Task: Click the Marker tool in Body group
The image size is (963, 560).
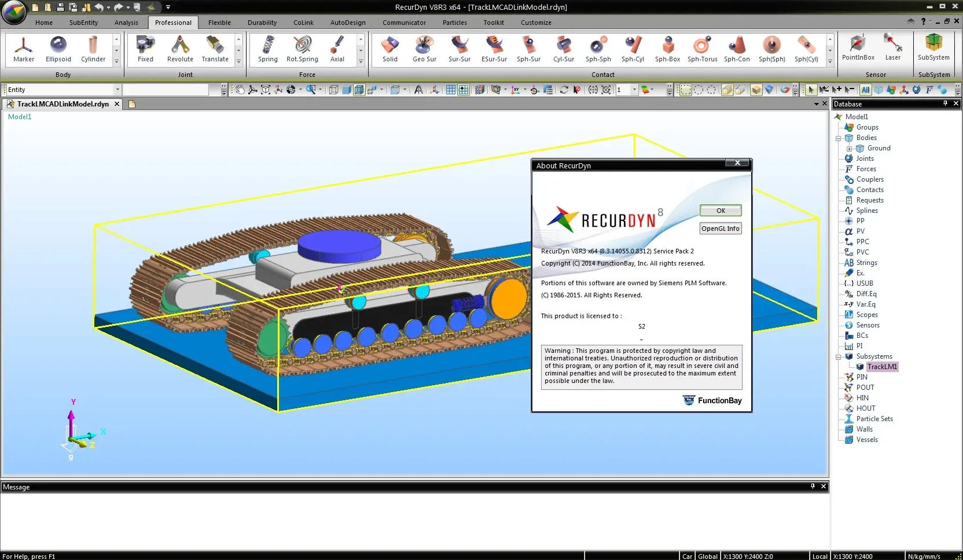Action: (24, 49)
